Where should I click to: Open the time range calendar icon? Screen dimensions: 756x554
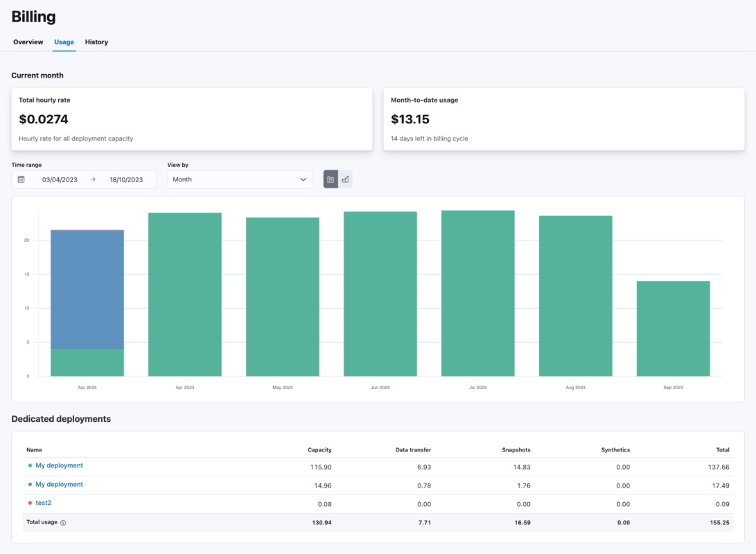click(21, 179)
